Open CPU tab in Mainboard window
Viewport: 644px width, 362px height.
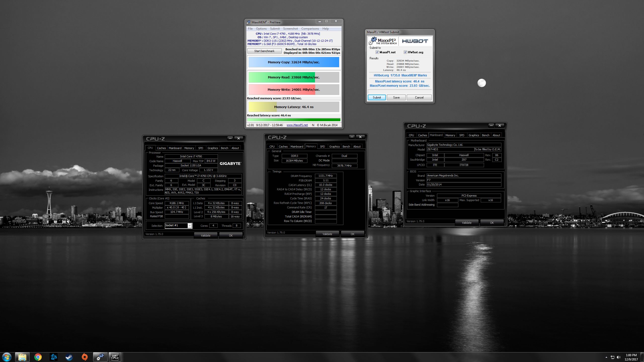(x=411, y=135)
